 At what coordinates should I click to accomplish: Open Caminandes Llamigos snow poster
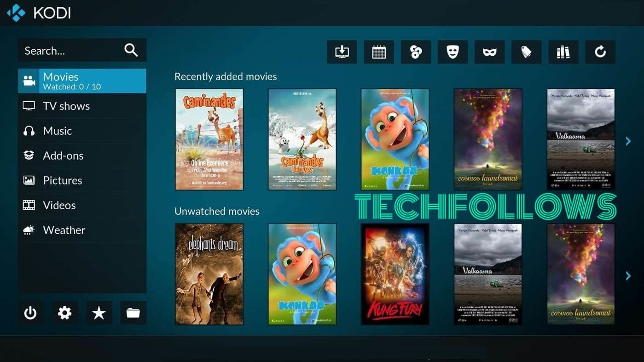click(x=302, y=139)
